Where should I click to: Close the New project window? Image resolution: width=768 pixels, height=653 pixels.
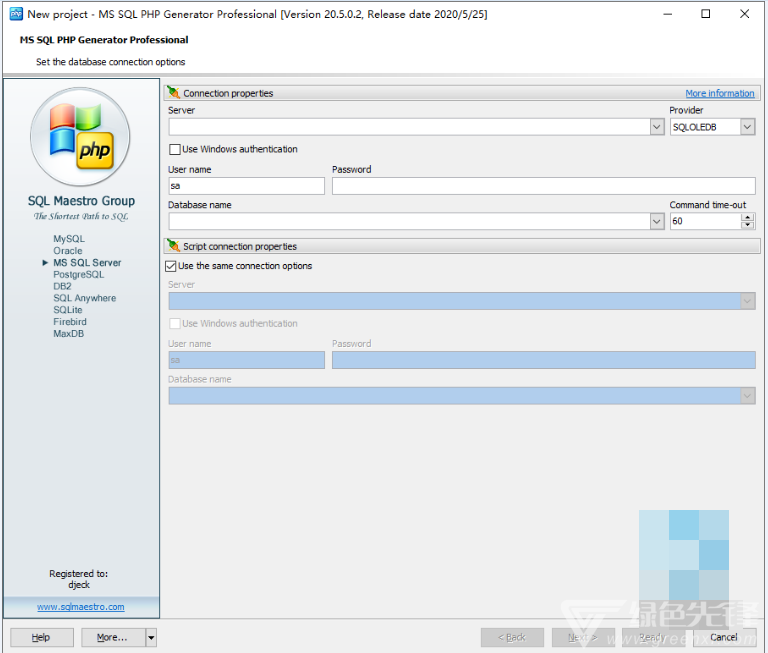(744, 14)
